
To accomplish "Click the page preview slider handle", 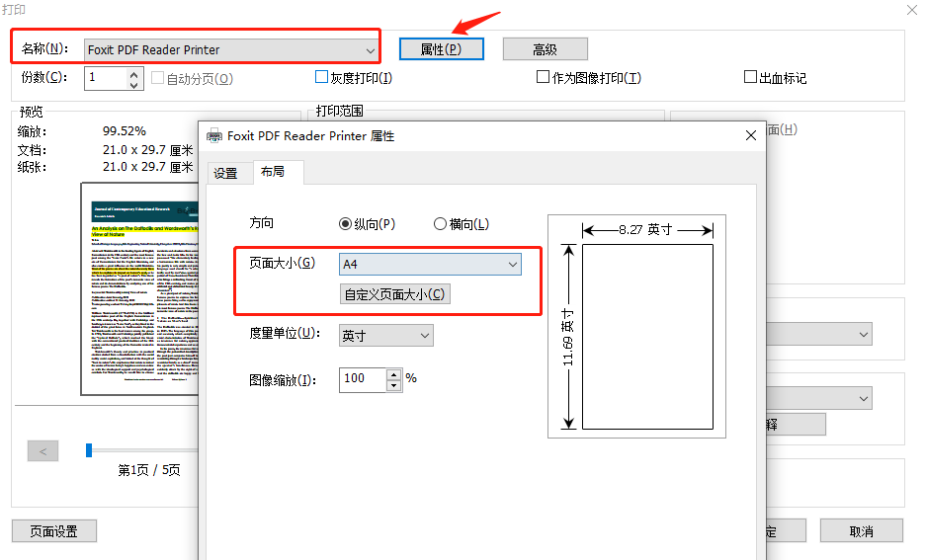I will click(x=89, y=450).
